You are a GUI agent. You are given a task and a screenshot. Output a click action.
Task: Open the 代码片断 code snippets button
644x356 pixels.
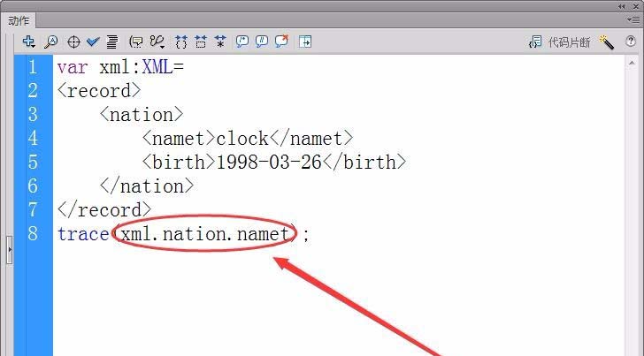[x=560, y=42]
